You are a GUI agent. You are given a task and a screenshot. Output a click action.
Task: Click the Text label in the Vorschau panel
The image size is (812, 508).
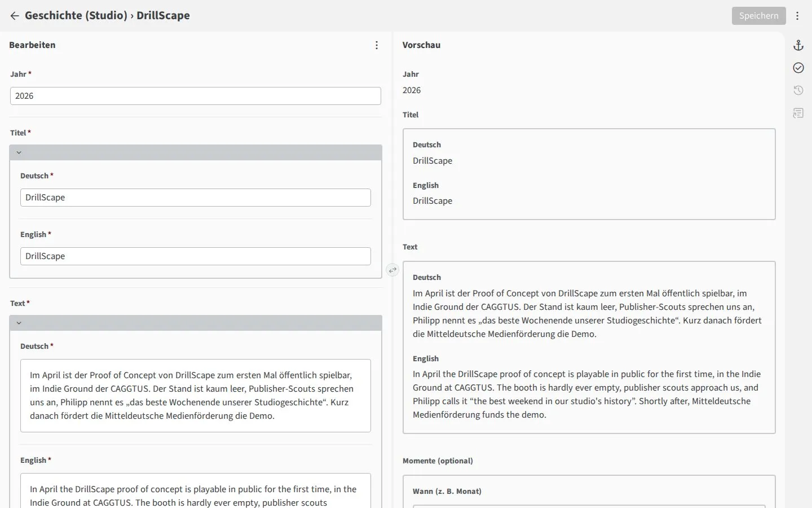tap(410, 247)
